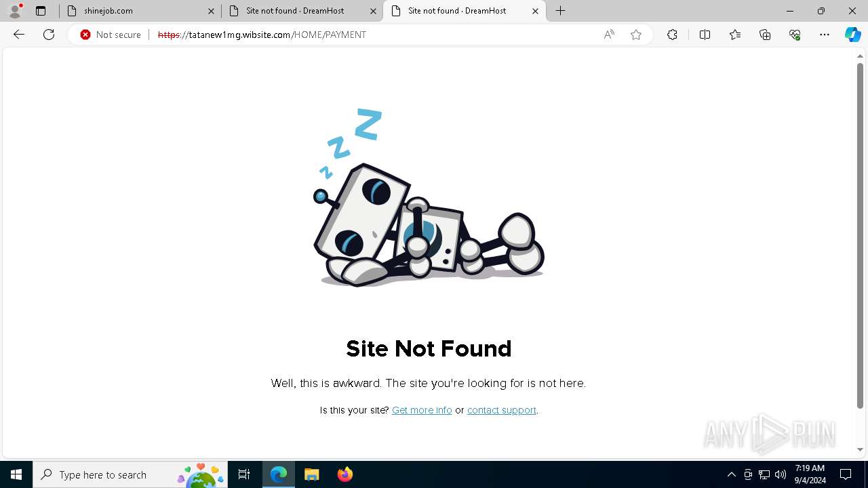Go back to the previous page
This screenshot has height=488, width=868.
(x=19, y=35)
